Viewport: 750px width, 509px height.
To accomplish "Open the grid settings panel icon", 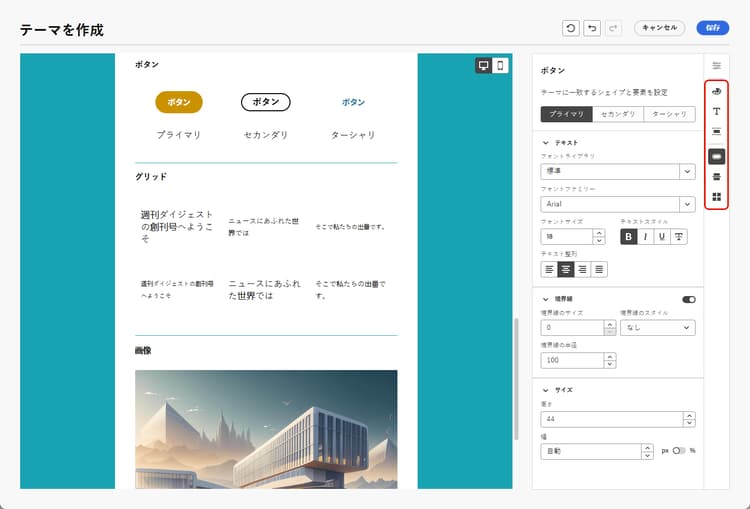I will click(716, 197).
